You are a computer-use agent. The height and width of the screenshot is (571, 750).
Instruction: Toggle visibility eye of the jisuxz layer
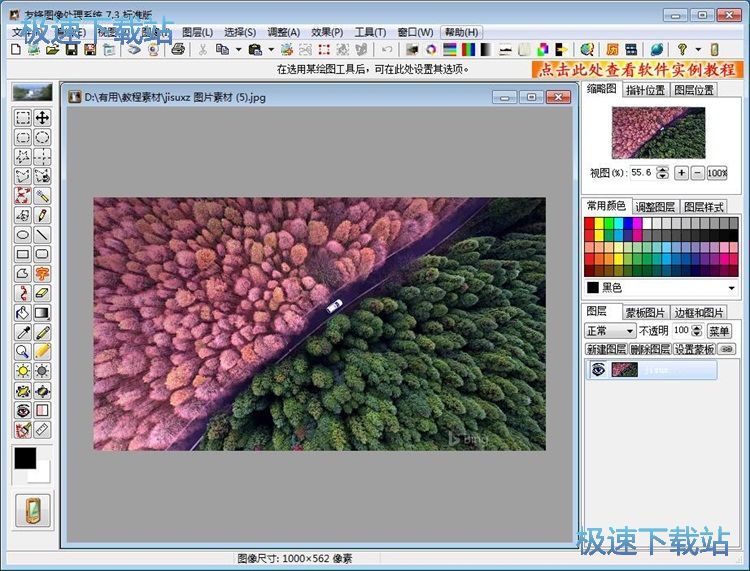tap(598, 369)
